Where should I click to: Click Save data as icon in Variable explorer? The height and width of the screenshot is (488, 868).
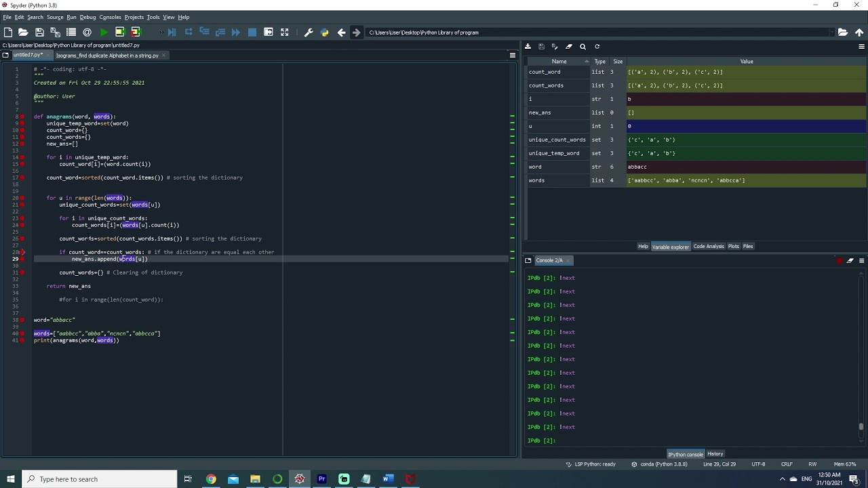tap(555, 47)
